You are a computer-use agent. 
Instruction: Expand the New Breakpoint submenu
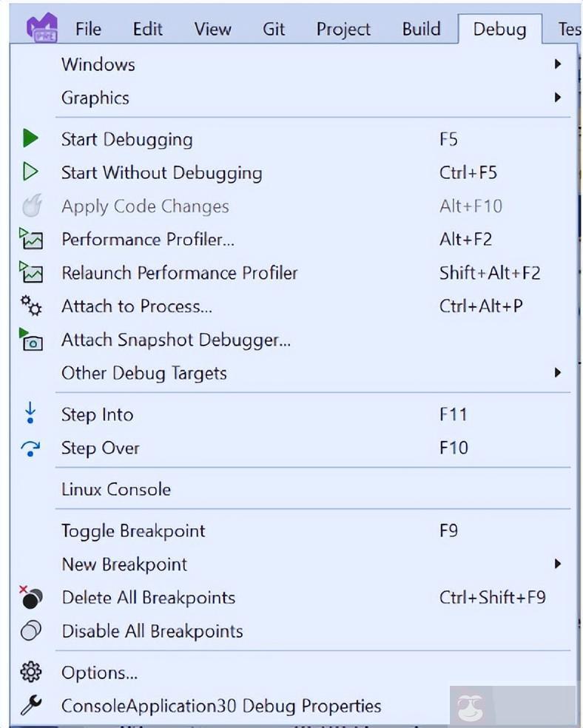tap(557, 564)
